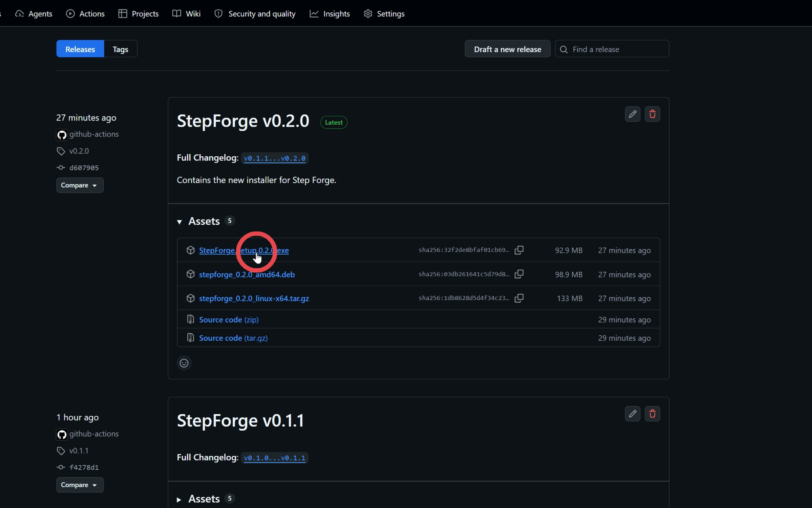
Task: Delete the StepForge v0.2.0 release (trash icon)
Action: (652, 114)
